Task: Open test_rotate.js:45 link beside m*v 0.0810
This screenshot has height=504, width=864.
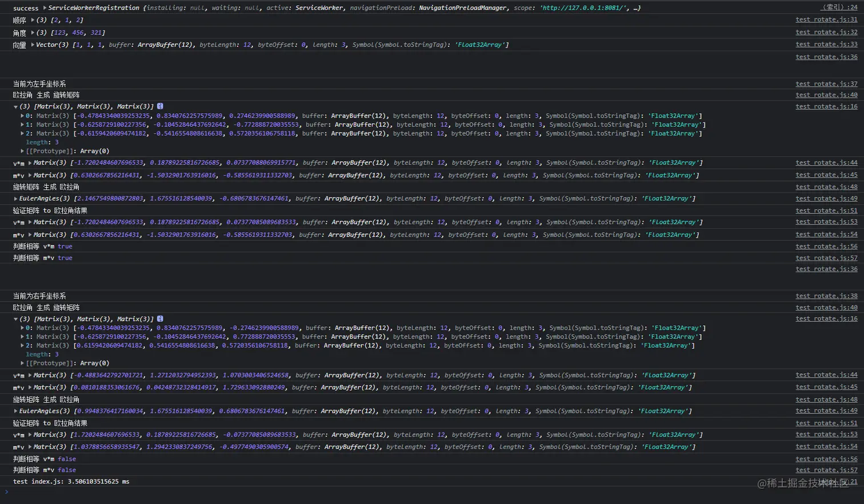Action: coord(826,387)
